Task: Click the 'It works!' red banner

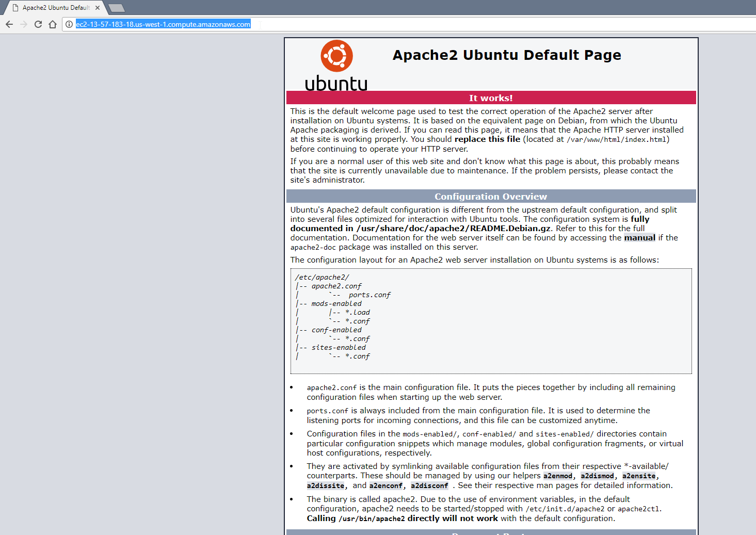Action: pyautogui.click(x=491, y=98)
